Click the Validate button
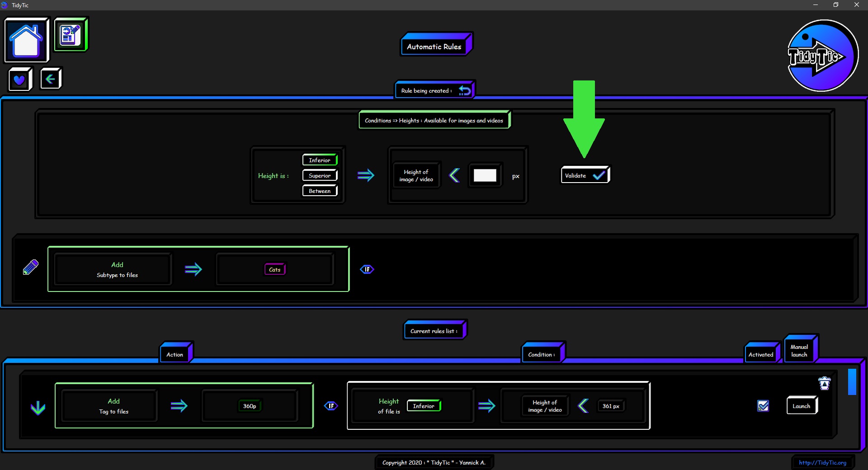The image size is (868, 470). point(585,175)
